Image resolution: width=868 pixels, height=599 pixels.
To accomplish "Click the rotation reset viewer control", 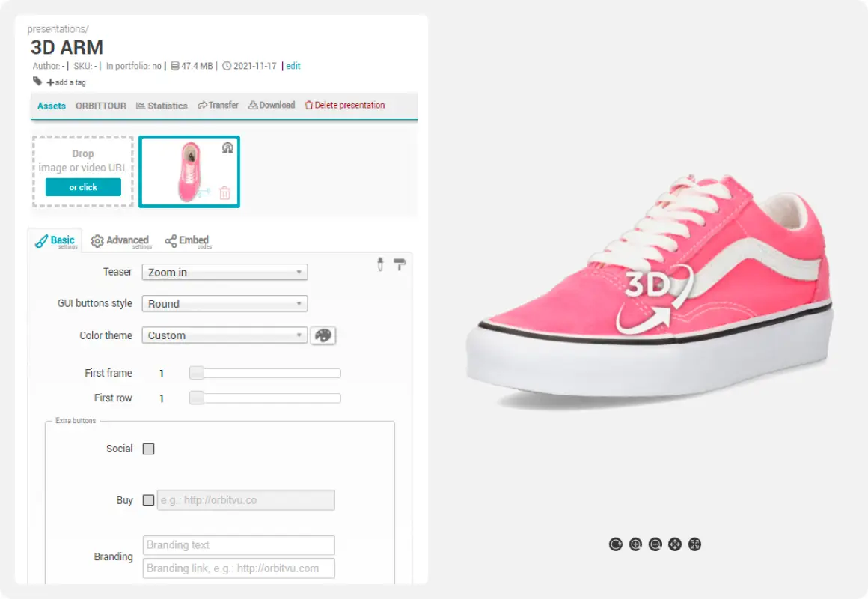I will [x=615, y=544].
